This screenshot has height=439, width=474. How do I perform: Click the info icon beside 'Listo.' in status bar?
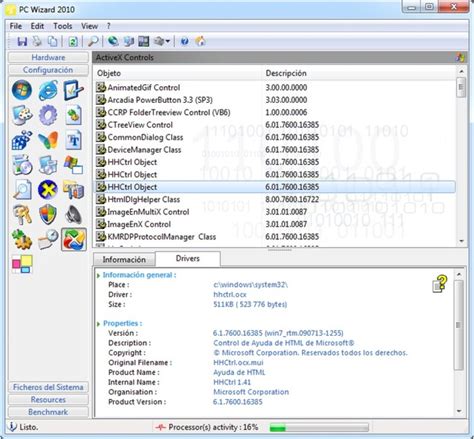coord(12,427)
